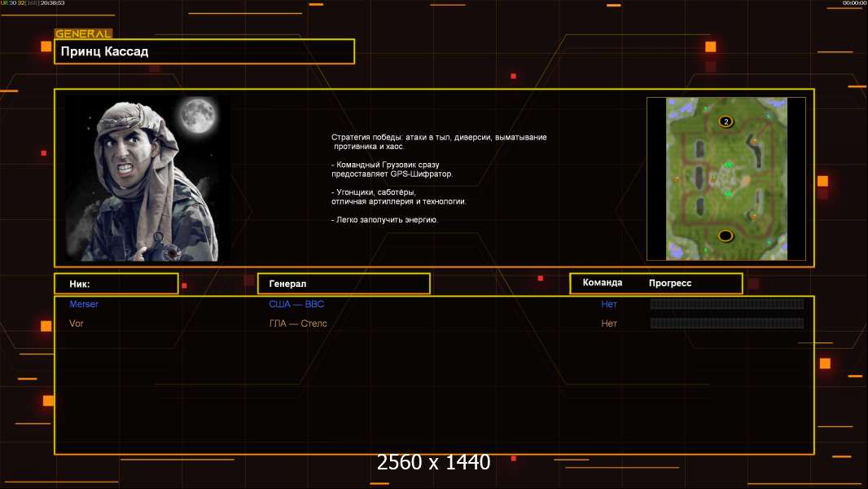The height and width of the screenshot is (489, 868).
Task: Click Merser's loading progress bar
Action: tap(727, 303)
